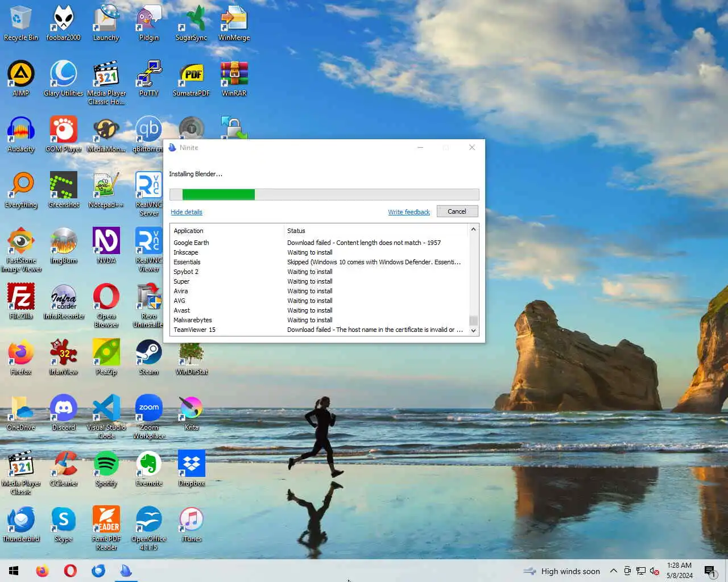Select the SumatraPDF desktop icon

coord(191,78)
